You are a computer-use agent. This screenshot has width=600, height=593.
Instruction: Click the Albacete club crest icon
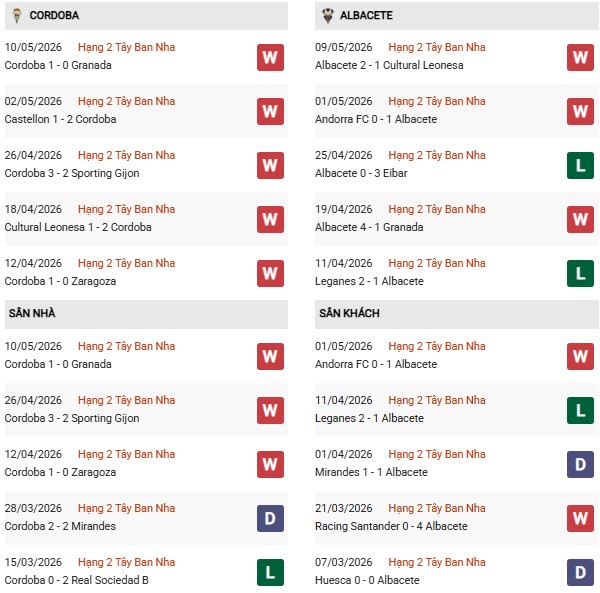[328, 16]
